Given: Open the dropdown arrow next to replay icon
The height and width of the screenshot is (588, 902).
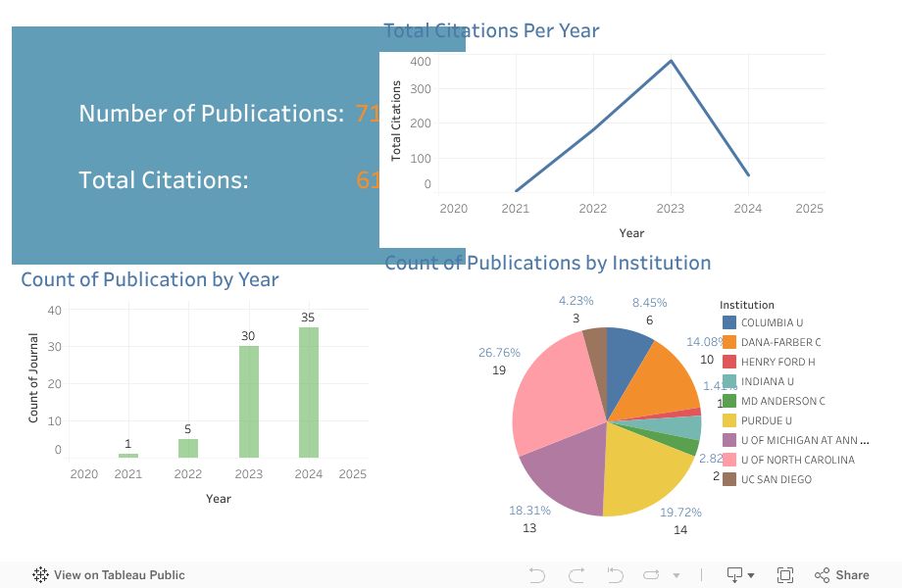Looking at the screenshot, I should pyautogui.click(x=676, y=575).
